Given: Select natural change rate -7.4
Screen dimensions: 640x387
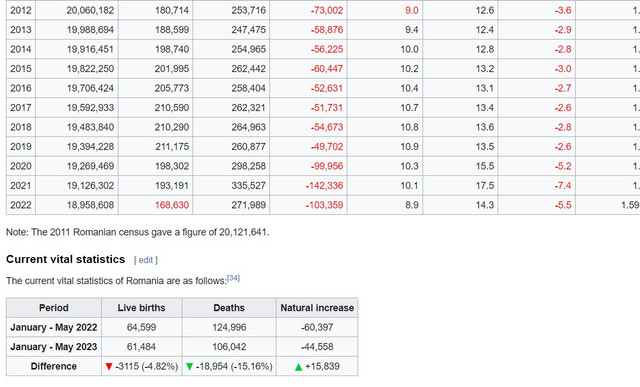Looking at the screenshot, I should point(563,186).
